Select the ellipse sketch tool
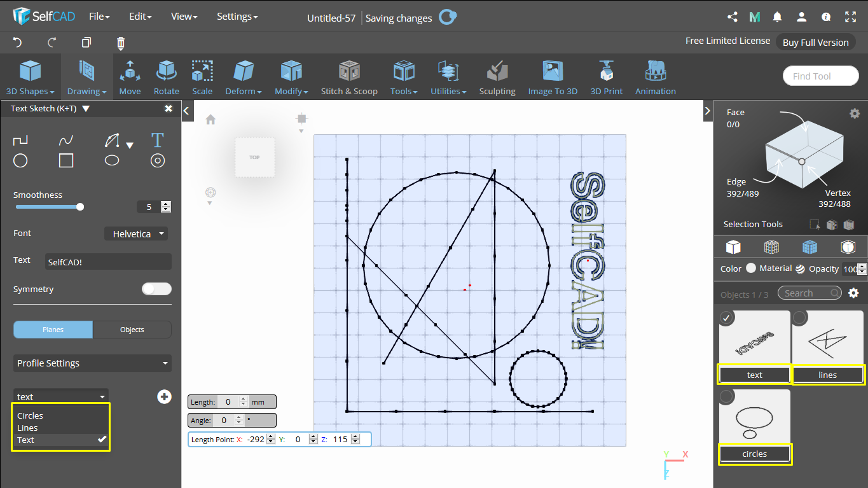 (x=112, y=160)
